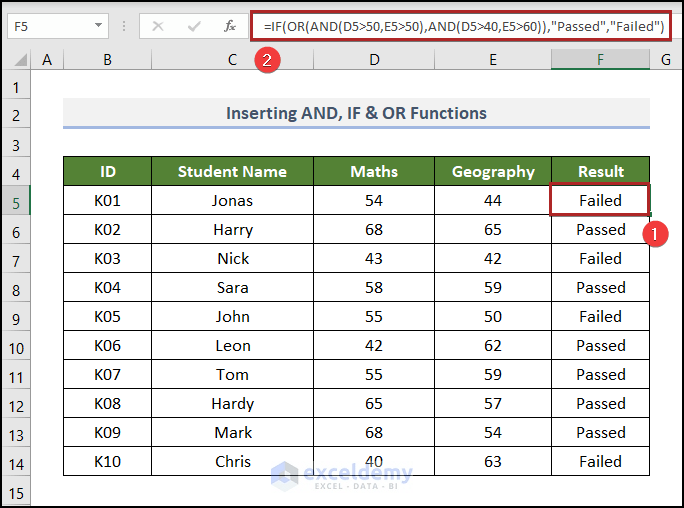Select Hardy's Geography score 57
Screen dimensions: 684x508
point(493,403)
